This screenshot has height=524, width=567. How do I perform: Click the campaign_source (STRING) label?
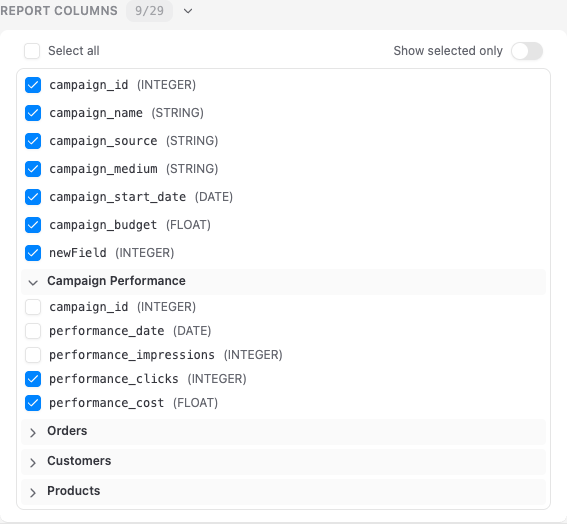134,141
